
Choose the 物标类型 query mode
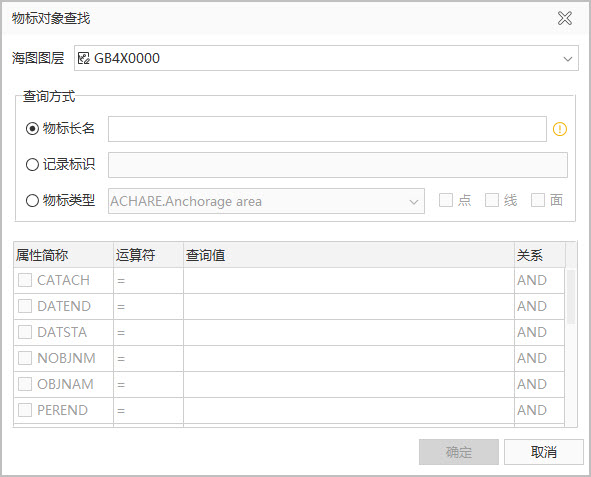[x=32, y=200]
